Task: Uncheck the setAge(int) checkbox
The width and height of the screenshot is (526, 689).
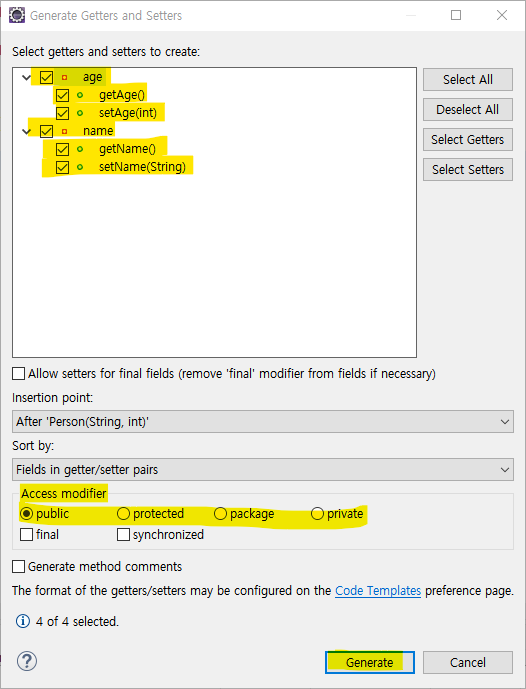Action: 62,113
